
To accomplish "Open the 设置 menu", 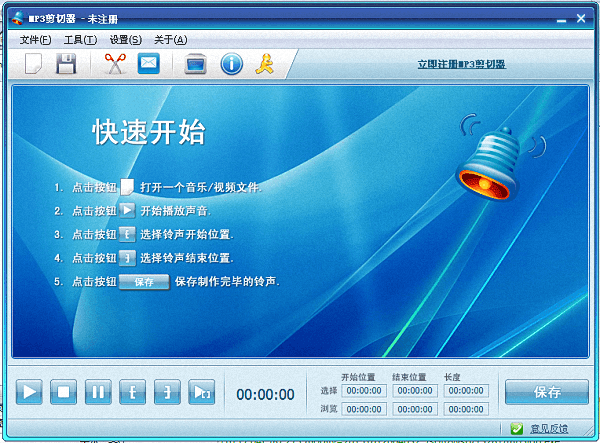I will point(125,39).
